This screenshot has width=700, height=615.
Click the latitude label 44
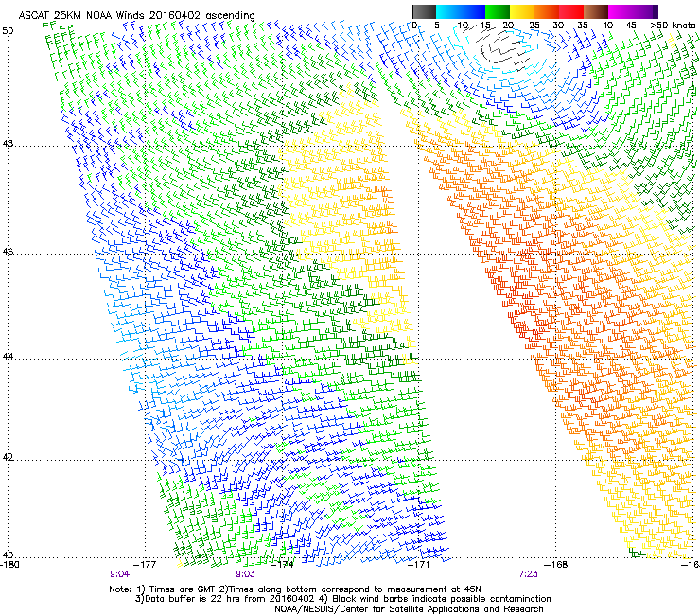click(8, 357)
